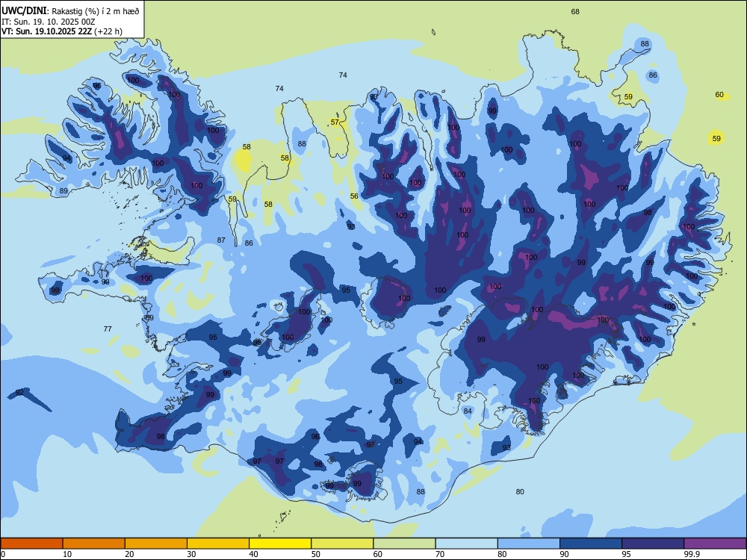Select the indigo 95–99.9 legend swatch

pyautogui.click(x=653, y=544)
